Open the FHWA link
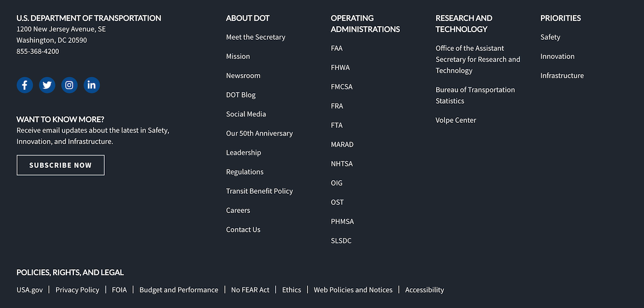 pos(340,67)
